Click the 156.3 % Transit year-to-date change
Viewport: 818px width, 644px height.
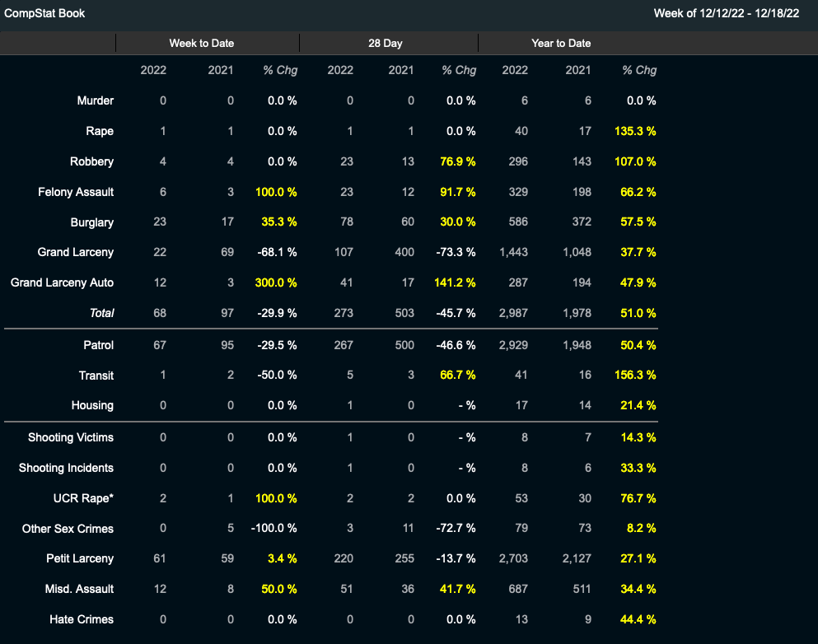[635, 376]
